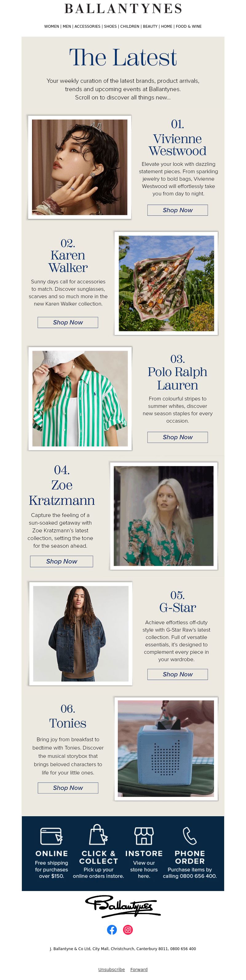Click the Phone Order handset icon
This screenshot has width=246, height=980.
[190, 836]
